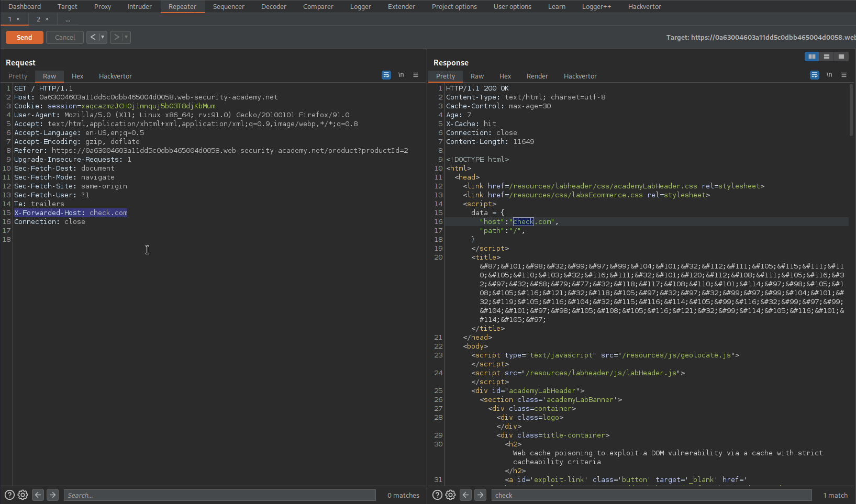Open the top Hackvertor tab
The width and height of the screenshot is (856, 504).
tap(644, 6)
